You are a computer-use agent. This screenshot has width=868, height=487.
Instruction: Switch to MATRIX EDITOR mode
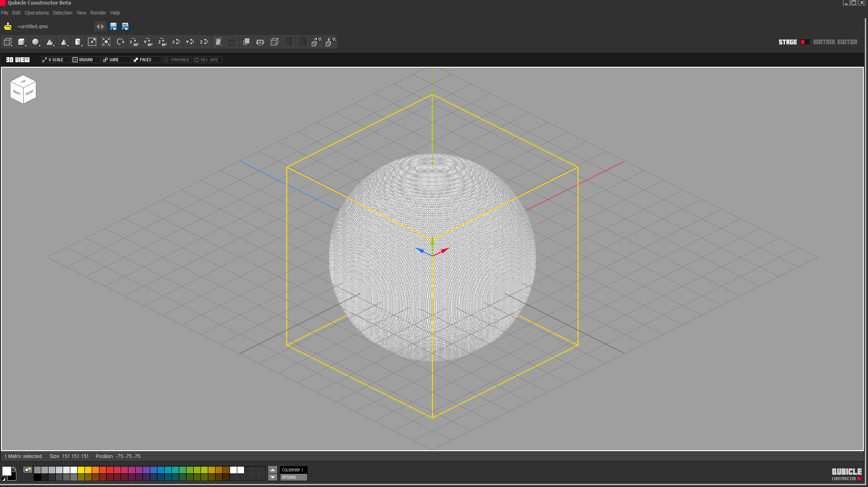(835, 42)
